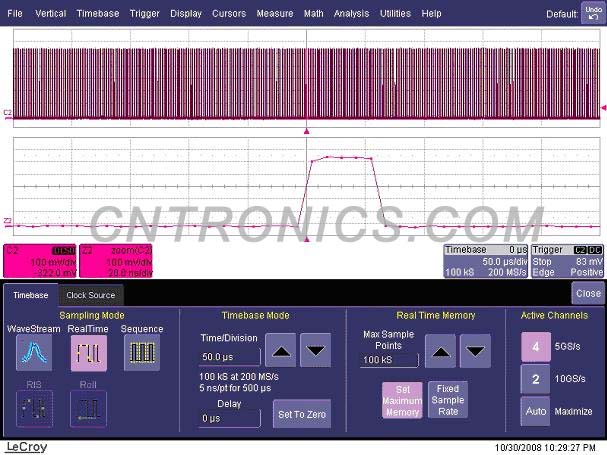Open the Z3 zoom trace descriptor box
607x455 pixels.
click(x=116, y=259)
